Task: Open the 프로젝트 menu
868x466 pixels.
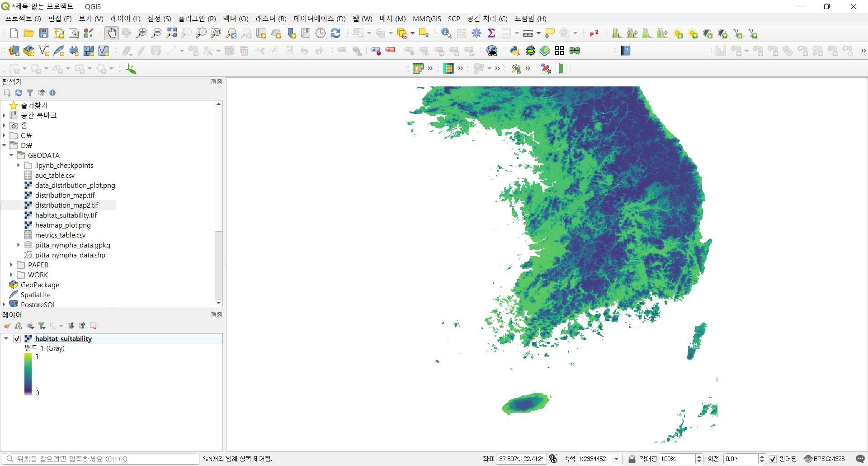Action: click(23, 19)
